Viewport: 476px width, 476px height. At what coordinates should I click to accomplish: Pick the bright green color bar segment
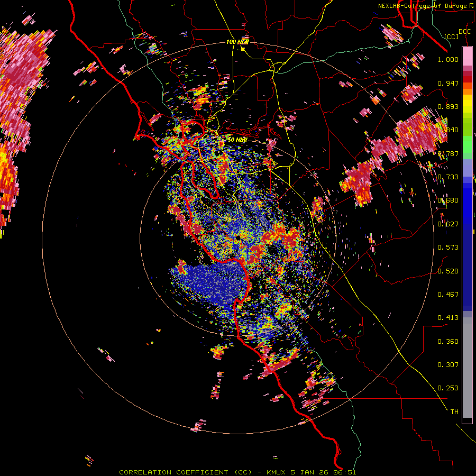click(467, 144)
